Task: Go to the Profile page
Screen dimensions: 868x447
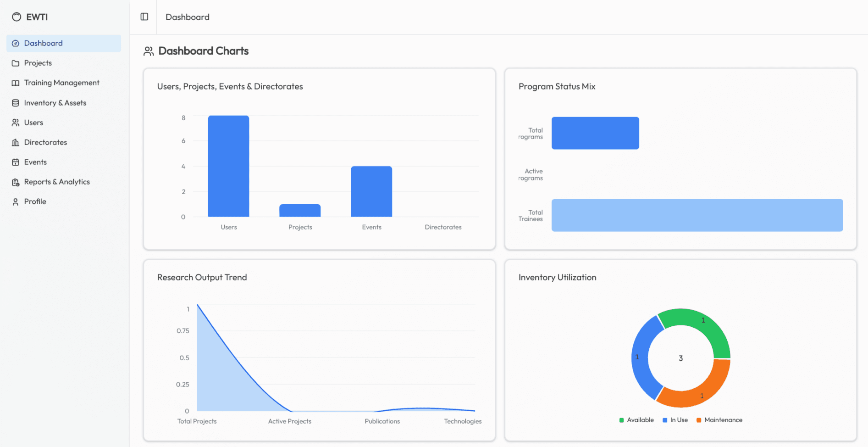Action: 35,202
